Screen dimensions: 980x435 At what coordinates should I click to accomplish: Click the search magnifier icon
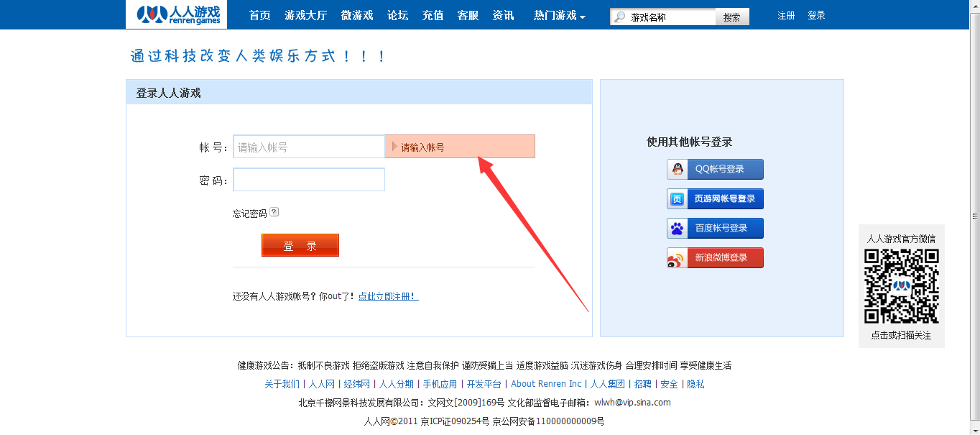click(x=620, y=17)
